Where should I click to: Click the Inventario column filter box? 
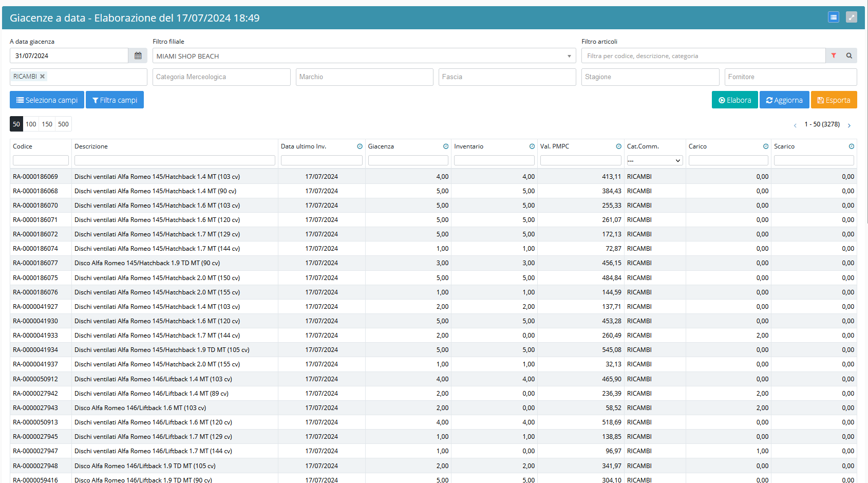coord(494,160)
